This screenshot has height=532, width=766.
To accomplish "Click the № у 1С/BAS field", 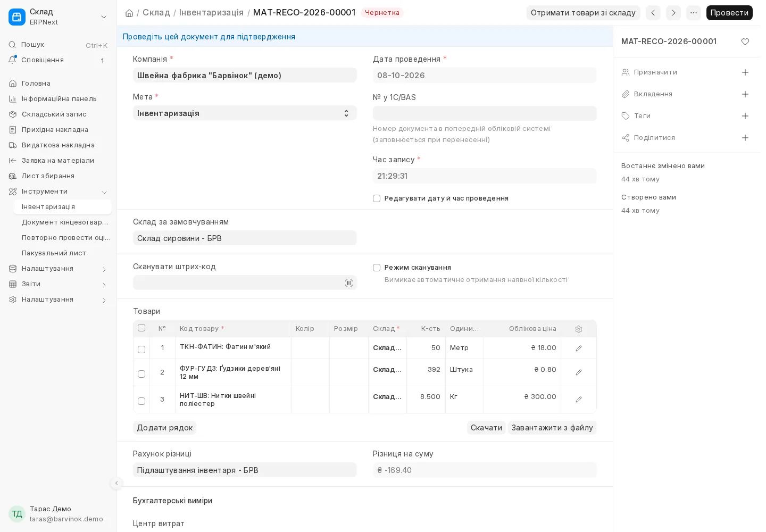I will click(485, 113).
